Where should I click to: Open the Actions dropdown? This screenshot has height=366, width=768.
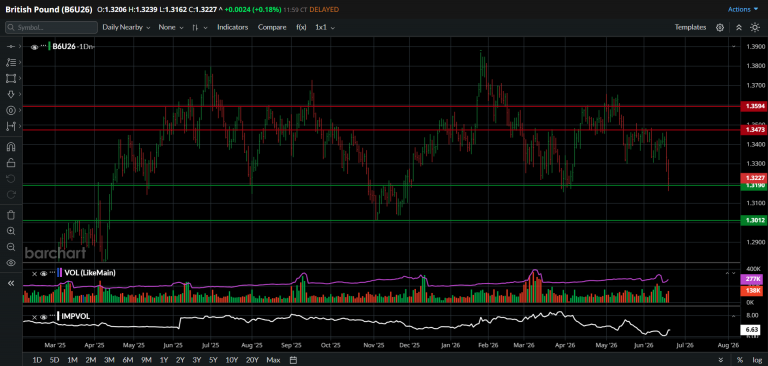tap(743, 9)
